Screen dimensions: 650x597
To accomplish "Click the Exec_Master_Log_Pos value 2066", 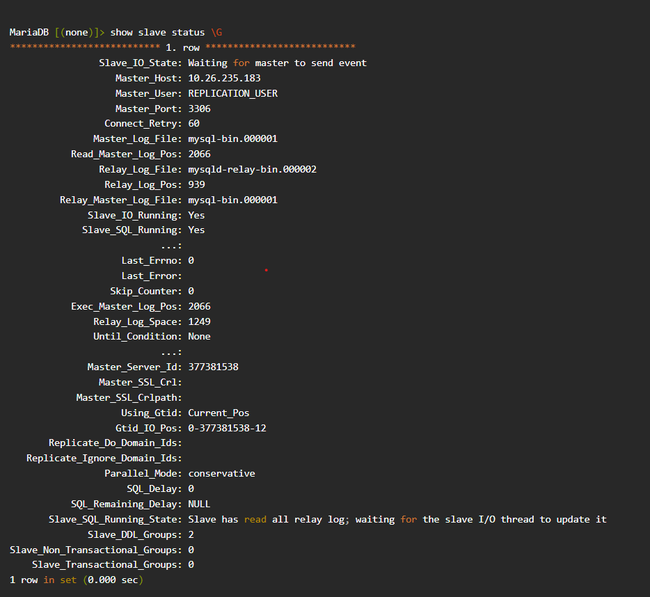I will point(199,306).
